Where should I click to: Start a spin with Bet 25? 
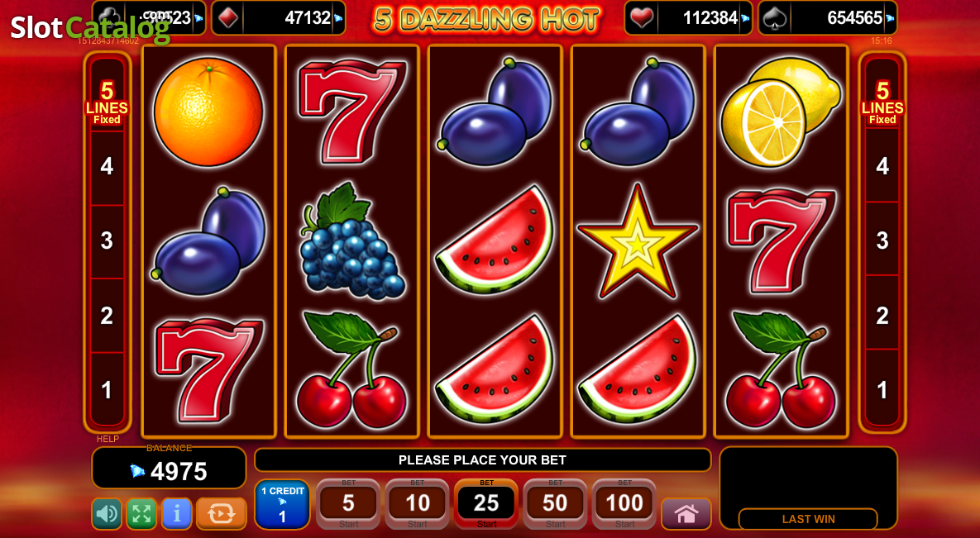coord(486,503)
